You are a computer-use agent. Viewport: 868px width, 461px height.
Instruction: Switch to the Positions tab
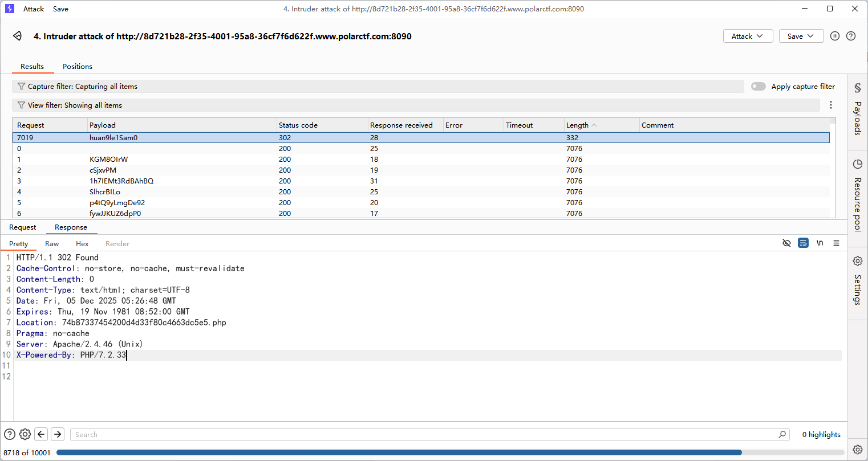pyautogui.click(x=78, y=67)
